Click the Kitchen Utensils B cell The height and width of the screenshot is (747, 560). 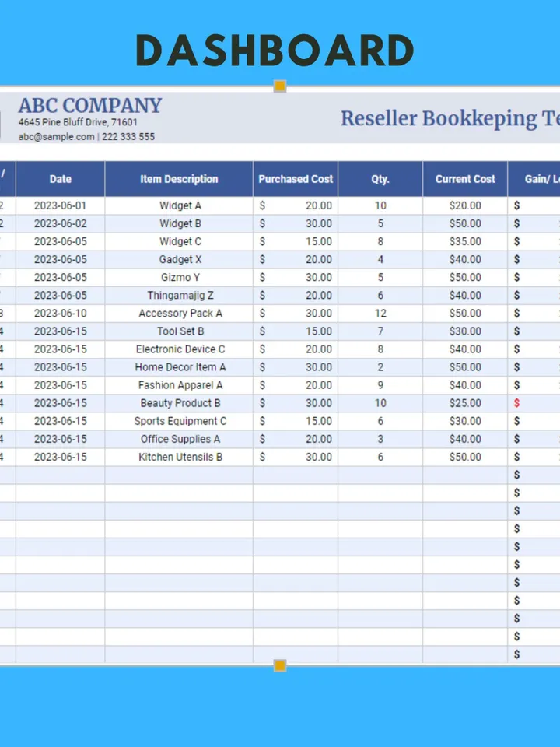coord(180,457)
